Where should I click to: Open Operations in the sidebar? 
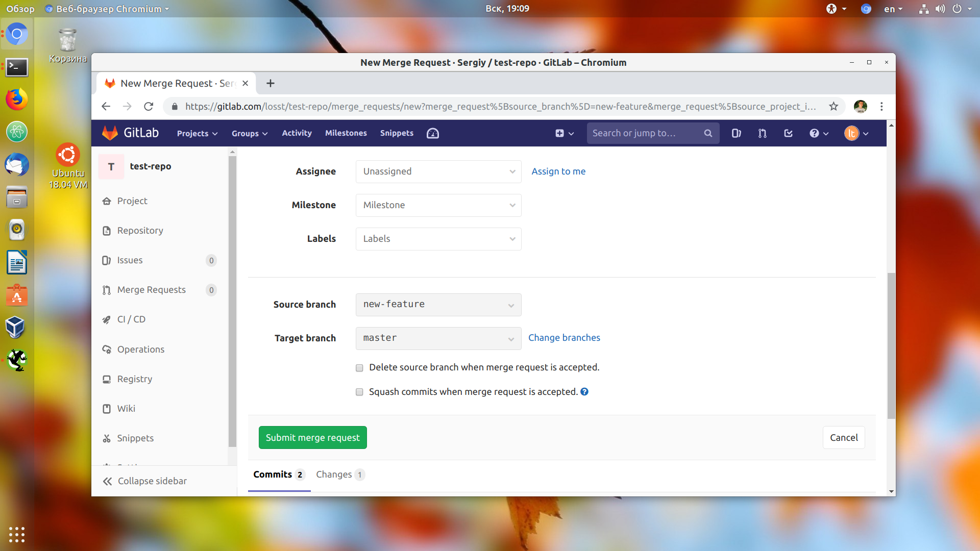[140, 349]
